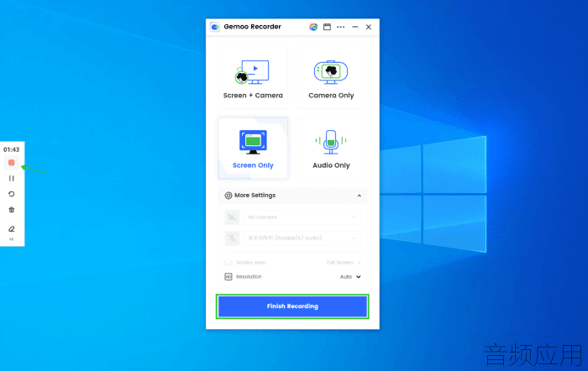Open the recordings library window icon
This screenshot has height=371, width=588.
pos(327,27)
